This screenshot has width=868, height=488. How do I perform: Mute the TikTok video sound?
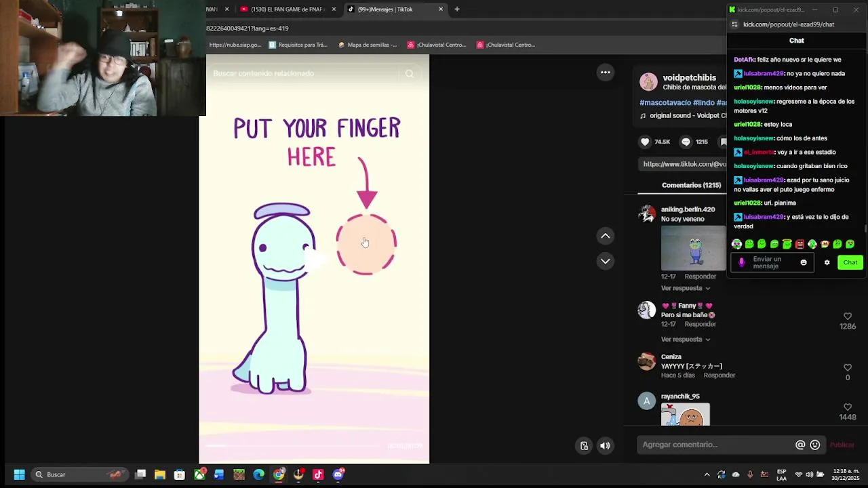605,445
